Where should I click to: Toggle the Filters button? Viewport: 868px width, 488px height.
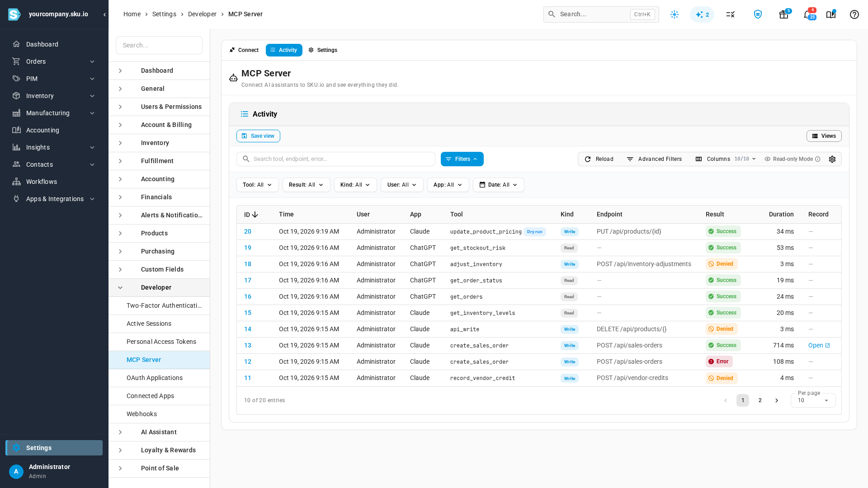462,159
